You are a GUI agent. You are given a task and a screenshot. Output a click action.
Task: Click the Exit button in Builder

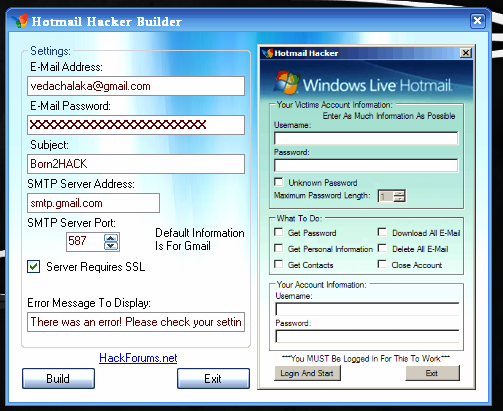click(x=213, y=379)
